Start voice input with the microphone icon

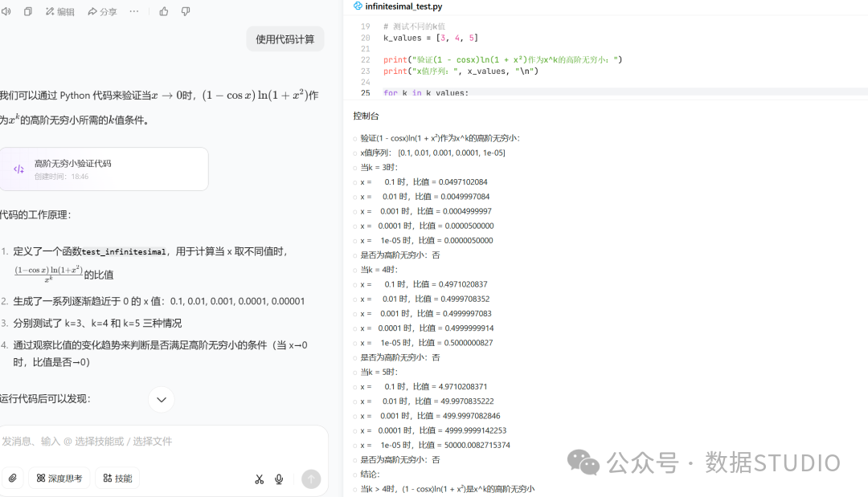pyautogui.click(x=279, y=479)
